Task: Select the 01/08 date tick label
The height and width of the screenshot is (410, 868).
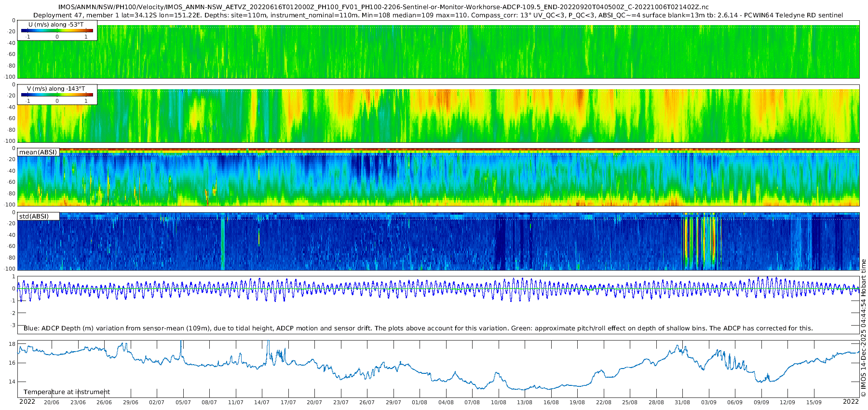Action: (420, 402)
